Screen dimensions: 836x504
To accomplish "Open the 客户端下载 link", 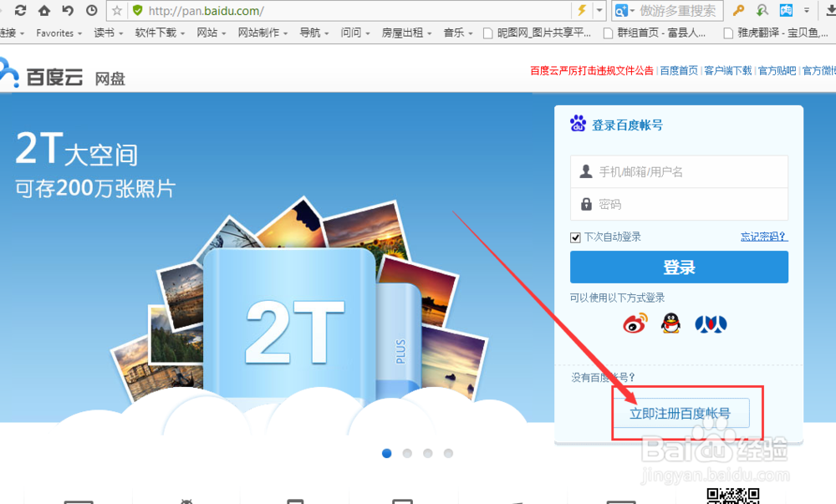I will tap(728, 71).
